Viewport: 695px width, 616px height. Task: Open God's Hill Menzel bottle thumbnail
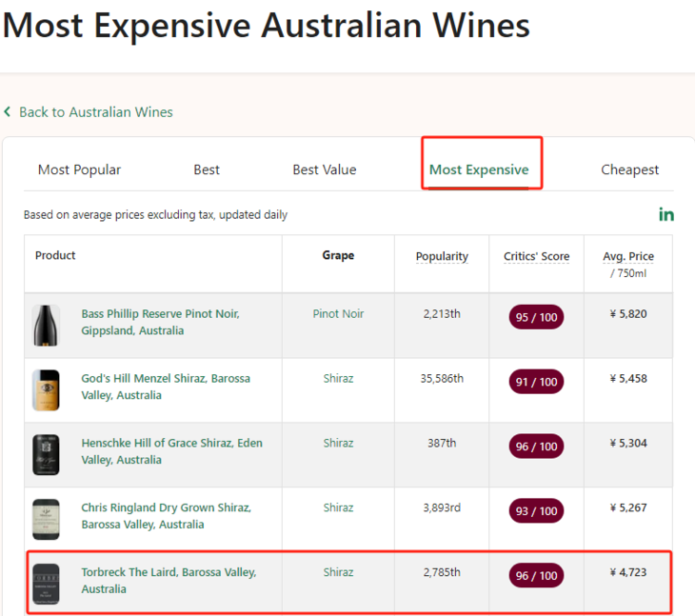coord(46,389)
